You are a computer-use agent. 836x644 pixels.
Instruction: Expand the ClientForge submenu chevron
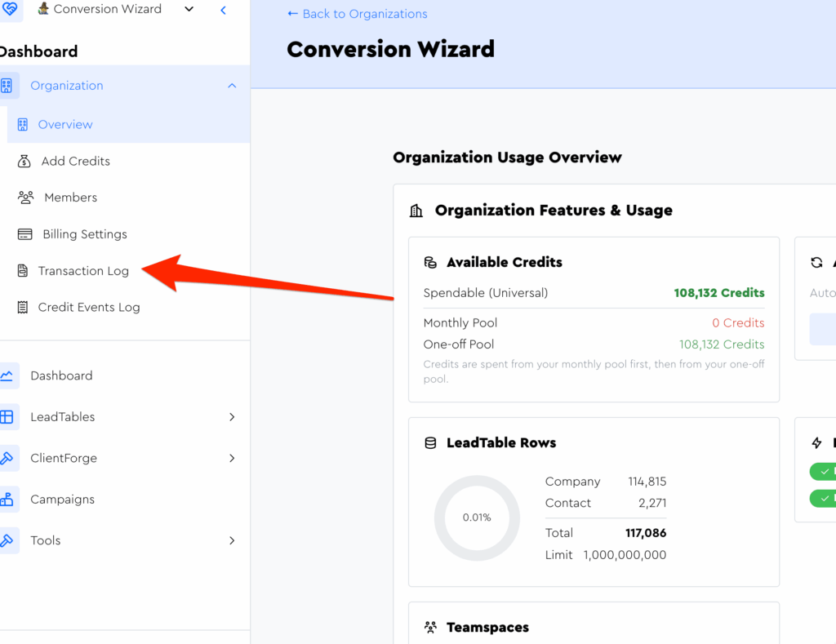click(x=232, y=459)
